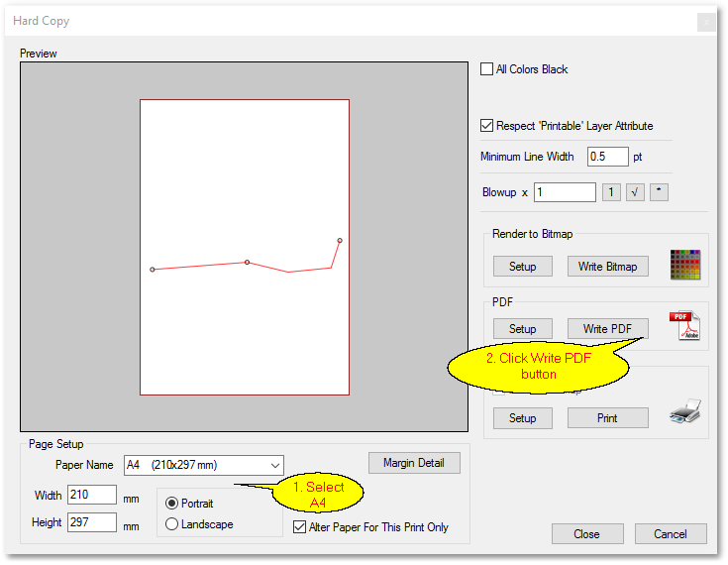This screenshot has width=728, height=565.
Task: Set blowup to 1 button
Action: coord(611,192)
